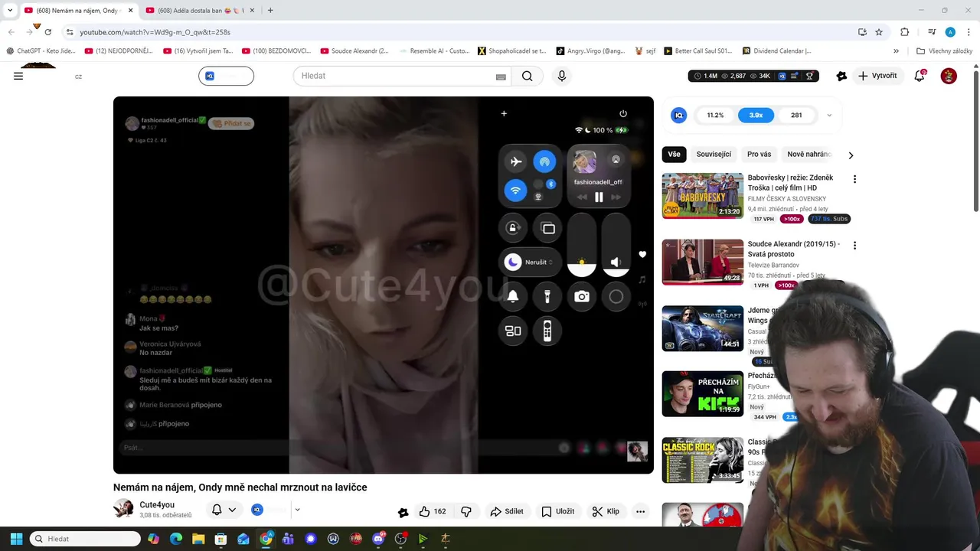Select the 3.9x vidIQ metric pill

(756, 115)
